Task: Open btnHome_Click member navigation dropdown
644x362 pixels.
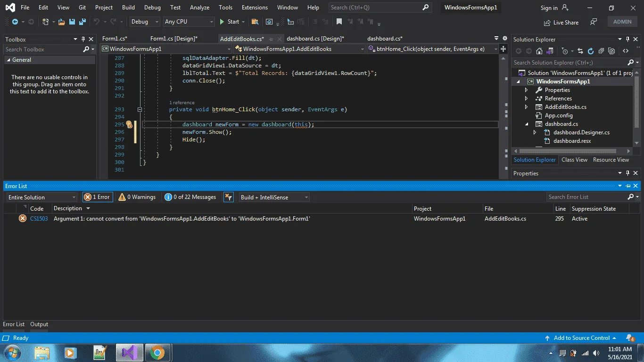Action: [433, 49]
